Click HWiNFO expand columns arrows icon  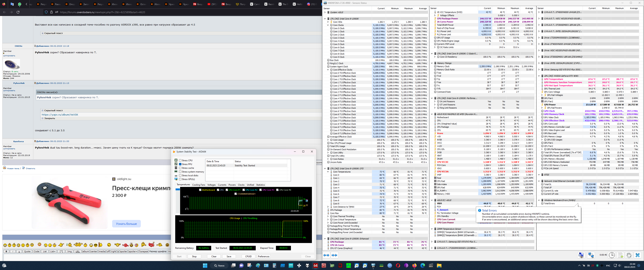326,255
